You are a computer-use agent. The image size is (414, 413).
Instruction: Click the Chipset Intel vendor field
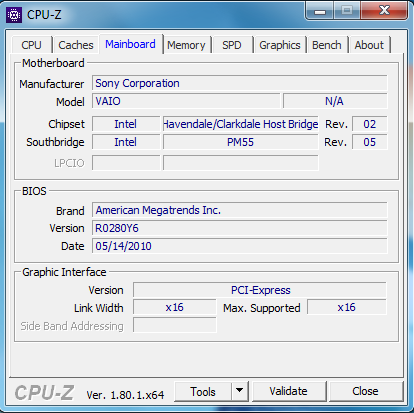[126, 124]
